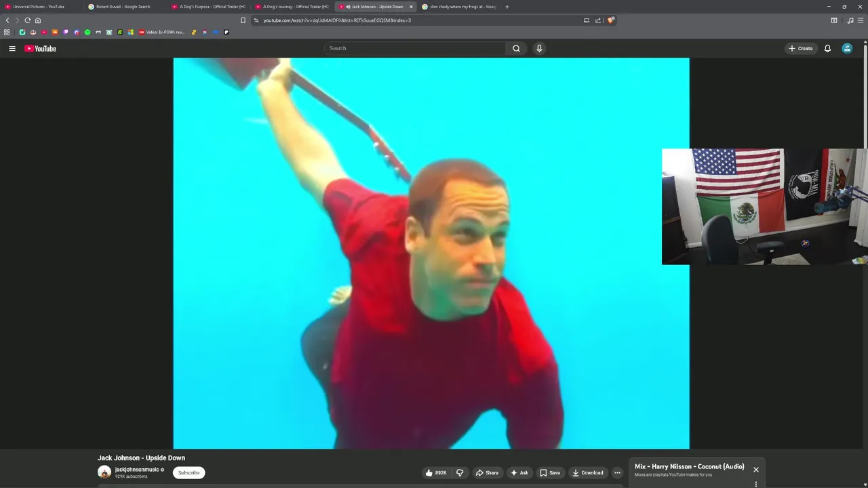
Task: Dislike the Upside Down video
Action: [x=460, y=472]
